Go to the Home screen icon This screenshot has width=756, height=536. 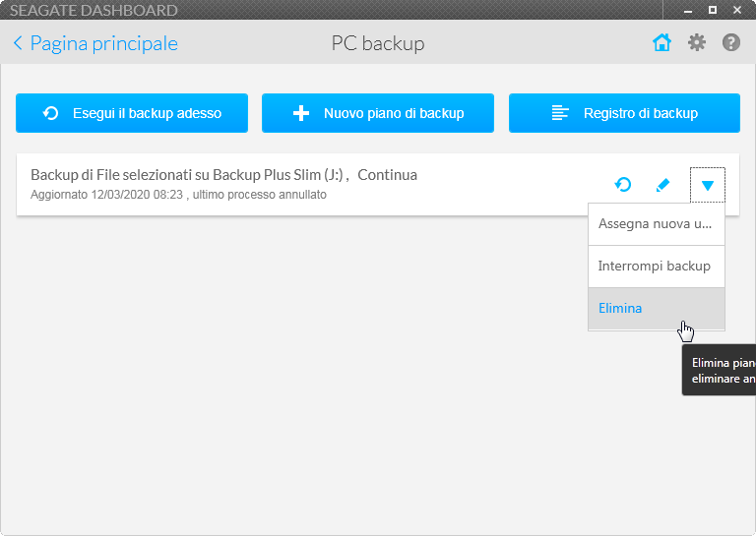pos(661,43)
